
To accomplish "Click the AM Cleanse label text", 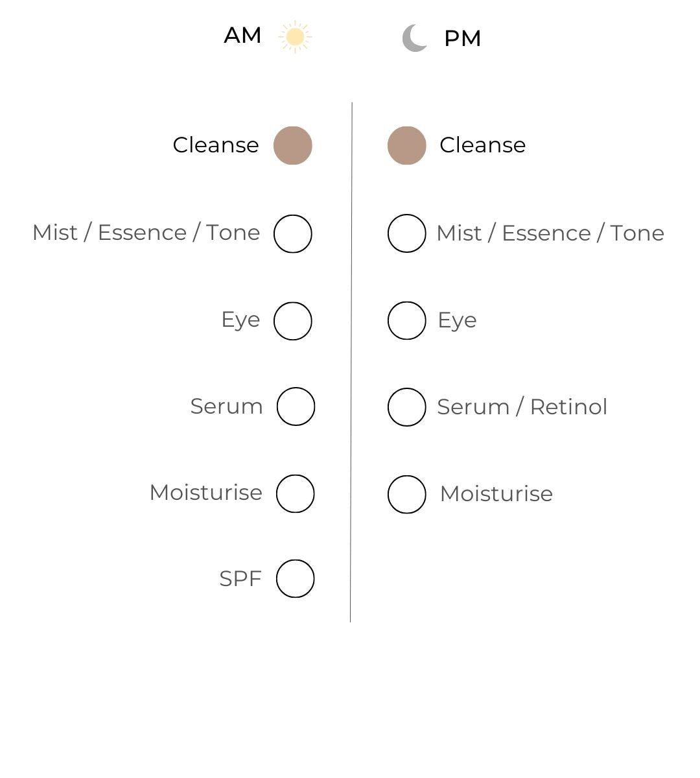I will (x=215, y=145).
